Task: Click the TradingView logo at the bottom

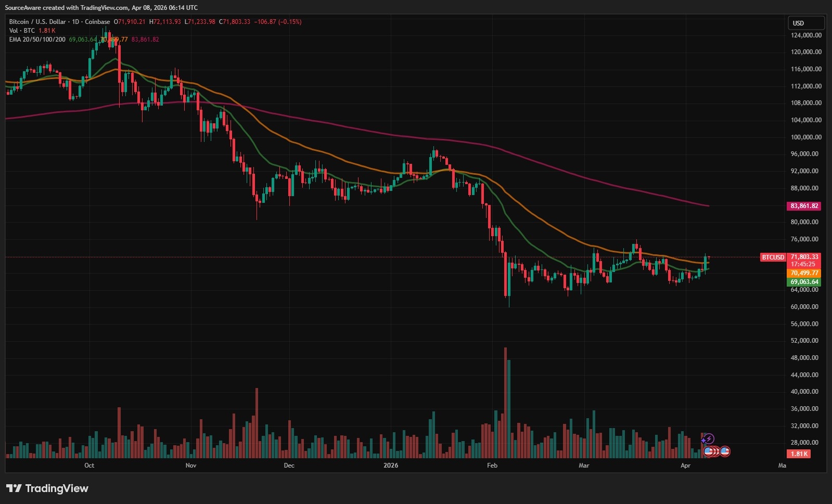Action: click(x=47, y=488)
